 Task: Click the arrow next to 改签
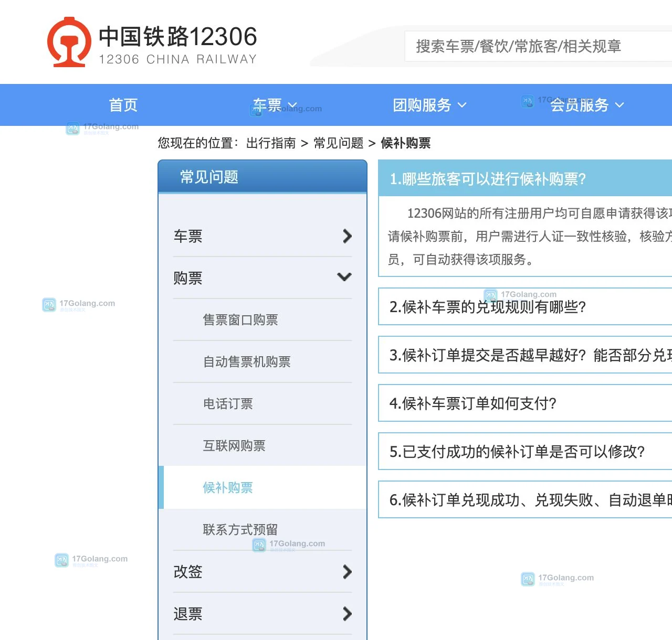point(347,572)
